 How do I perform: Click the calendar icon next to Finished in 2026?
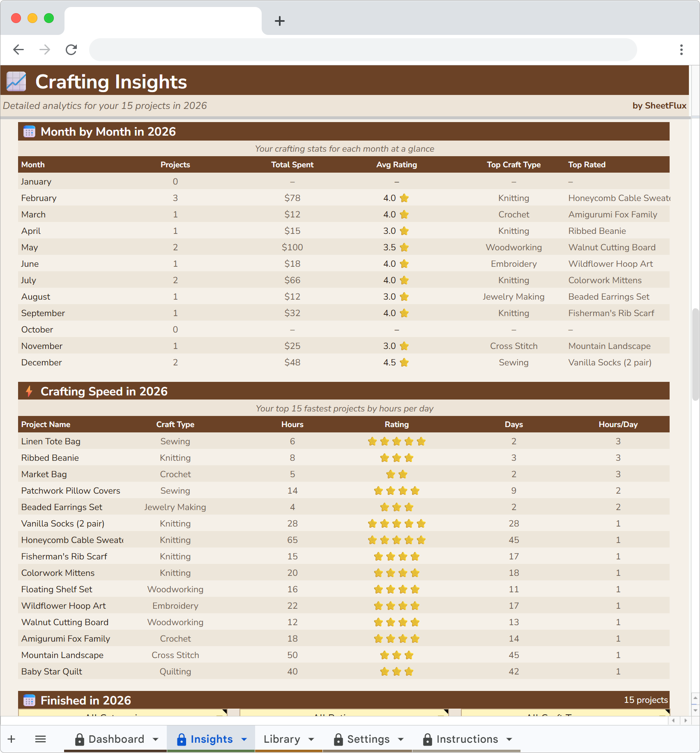(29, 700)
